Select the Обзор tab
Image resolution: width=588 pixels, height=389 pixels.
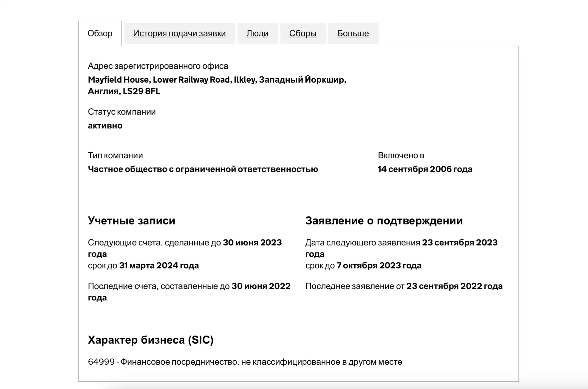tap(100, 33)
